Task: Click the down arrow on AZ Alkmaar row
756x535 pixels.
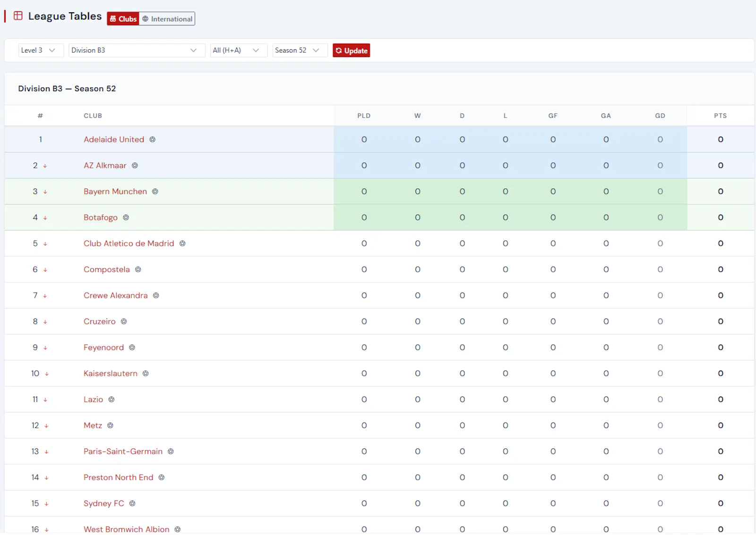Action: [x=45, y=166]
